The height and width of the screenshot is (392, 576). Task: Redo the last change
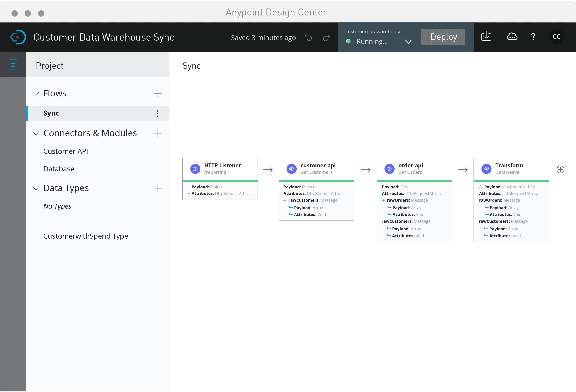(326, 38)
